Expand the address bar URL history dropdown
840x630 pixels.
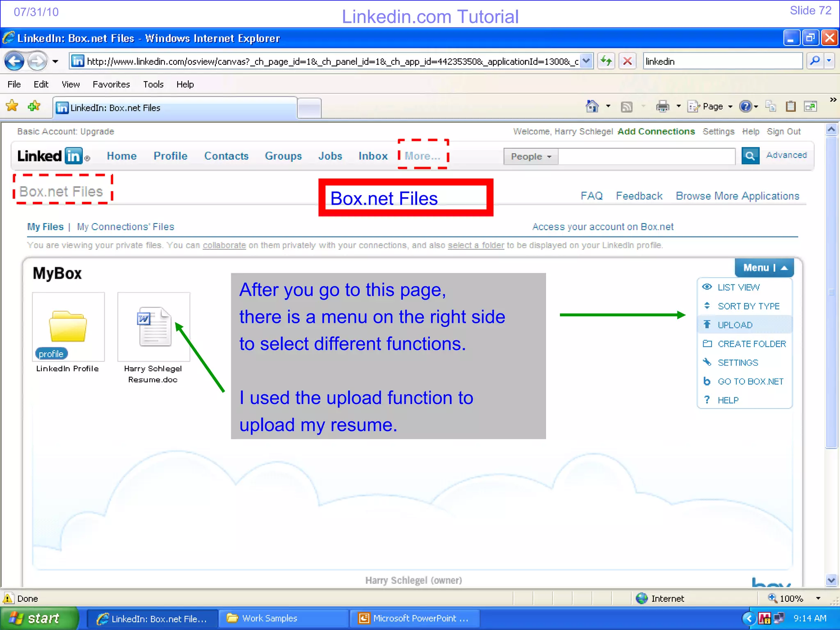click(587, 61)
